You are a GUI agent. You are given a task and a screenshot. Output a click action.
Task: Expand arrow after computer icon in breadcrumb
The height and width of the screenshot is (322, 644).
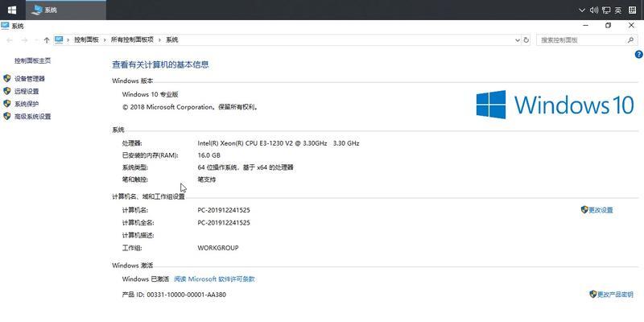pyautogui.click(x=68, y=39)
